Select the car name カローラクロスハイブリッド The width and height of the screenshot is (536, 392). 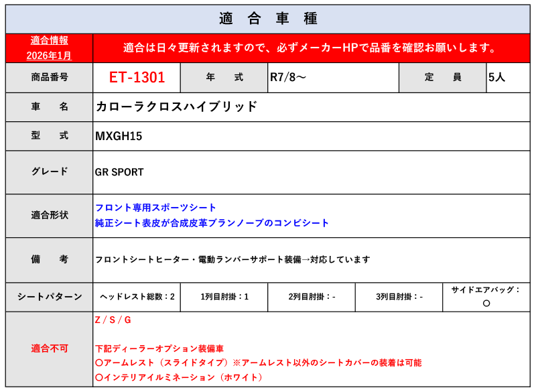[177, 107]
